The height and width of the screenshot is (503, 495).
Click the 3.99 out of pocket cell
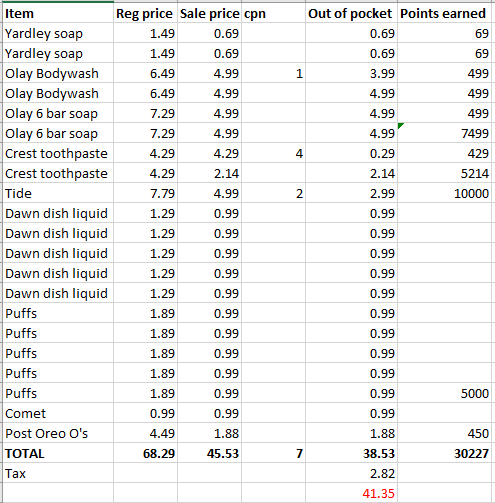click(351, 73)
